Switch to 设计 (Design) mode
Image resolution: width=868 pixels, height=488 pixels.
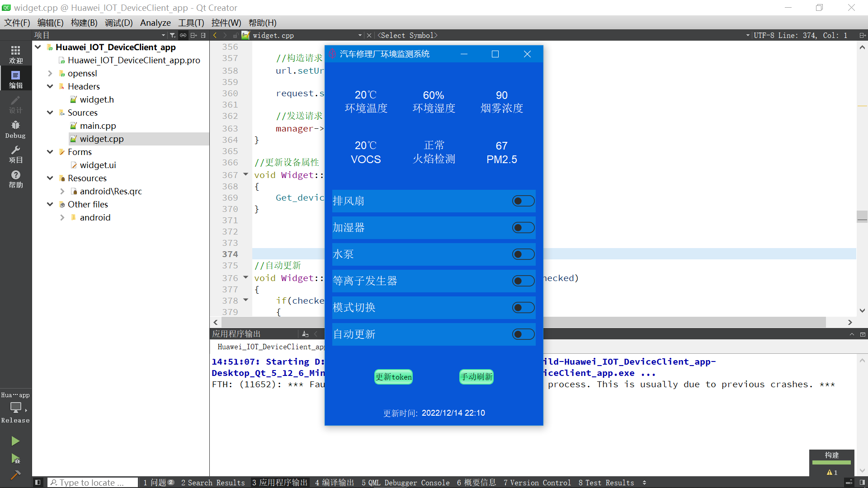point(15,105)
